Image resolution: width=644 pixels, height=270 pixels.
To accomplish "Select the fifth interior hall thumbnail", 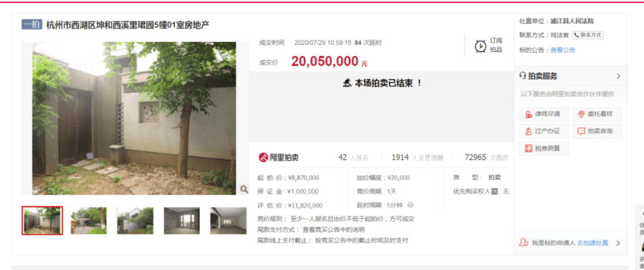I will pos(228,221).
